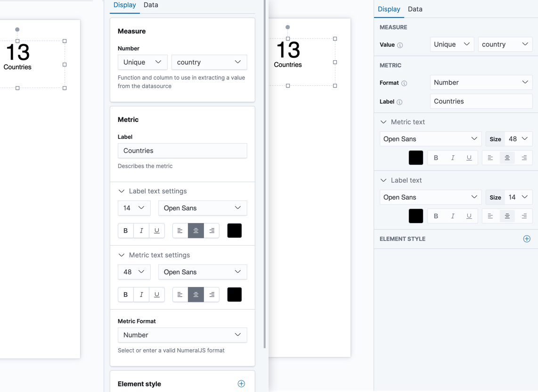Toggle italic in right panel Metric text
Screen dimensions: 538x392
pyautogui.click(x=453, y=158)
